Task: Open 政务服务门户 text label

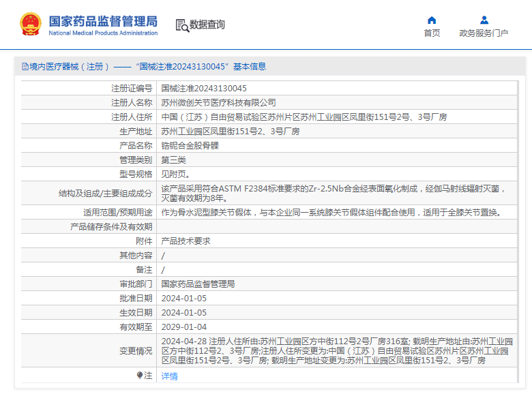Action: 484,33
